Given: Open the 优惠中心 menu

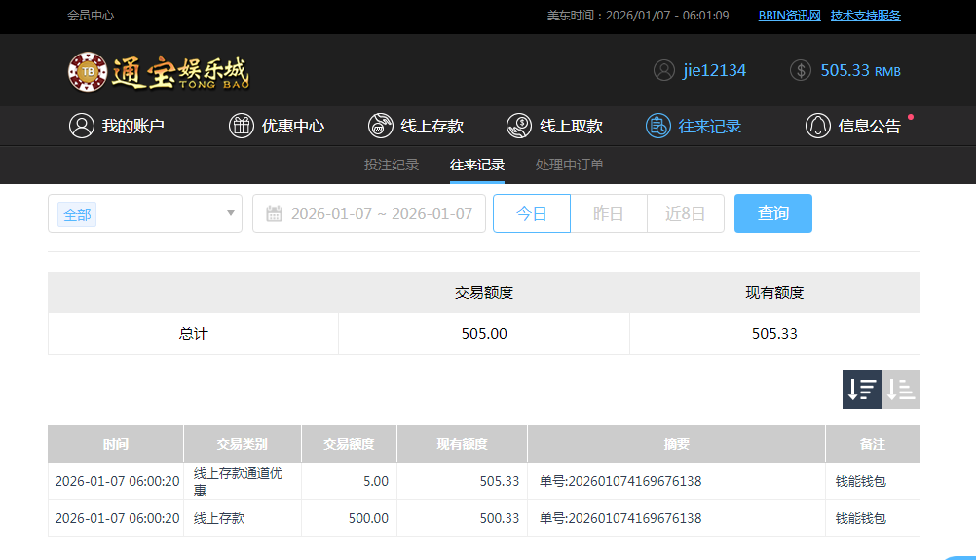Looking at the screenshot, I should click(x=277, y=126).
